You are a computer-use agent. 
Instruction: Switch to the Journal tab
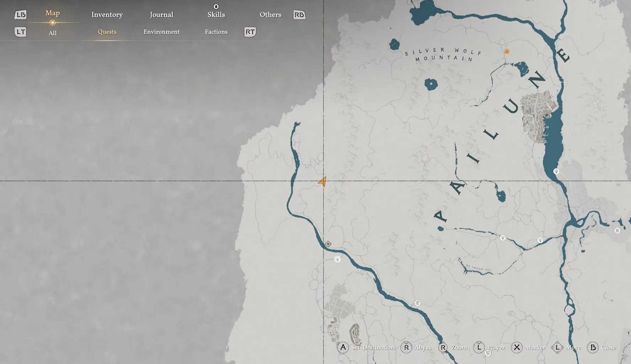[x=161, y=15]
